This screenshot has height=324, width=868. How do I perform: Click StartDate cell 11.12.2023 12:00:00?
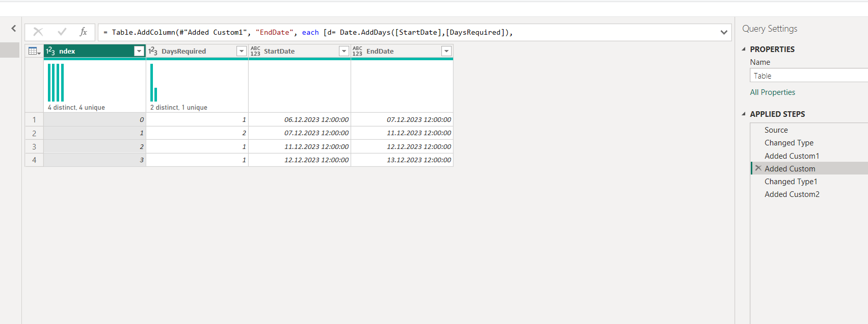pos(300,146)
